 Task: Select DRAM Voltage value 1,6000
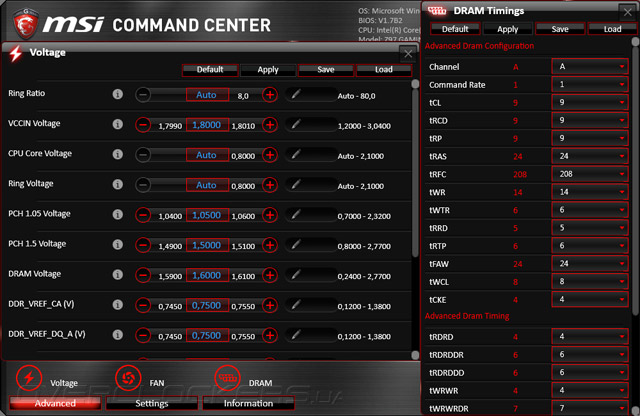tap(207, 276)
